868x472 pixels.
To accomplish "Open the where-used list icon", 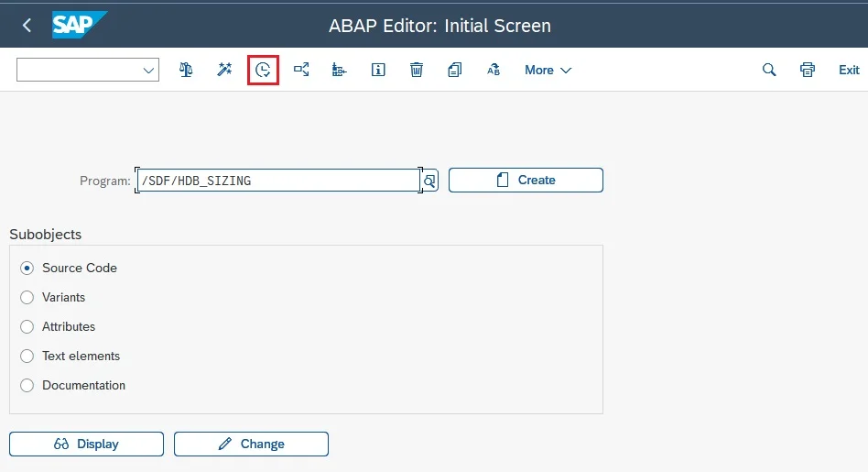I will [x=301, y=70].
